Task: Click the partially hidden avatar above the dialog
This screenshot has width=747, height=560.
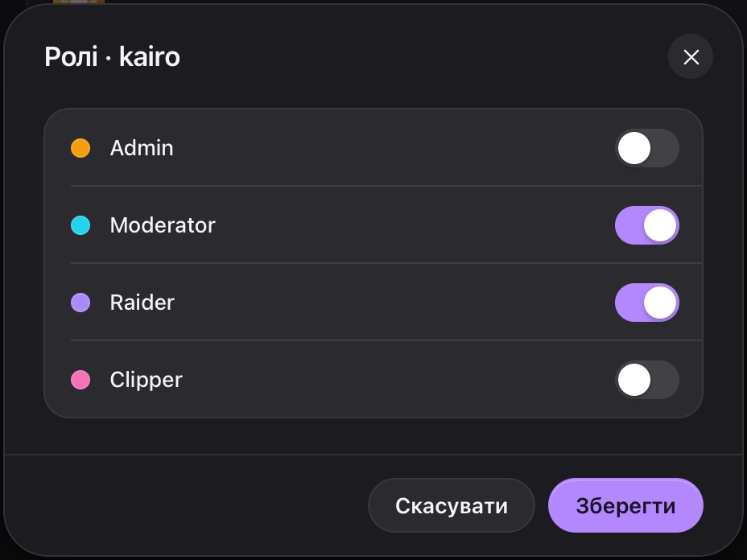Action: (79, 2)
